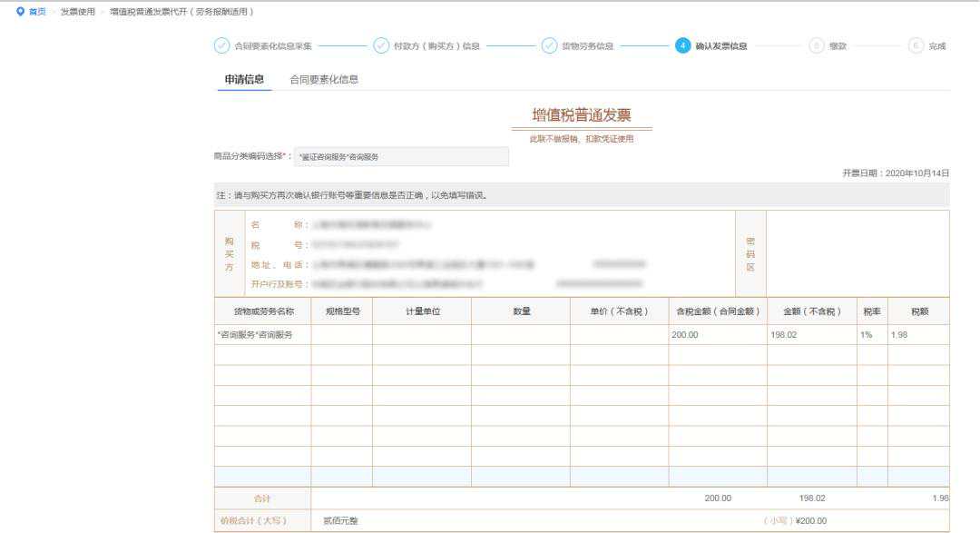This screenshot has height=533, width=980.
Task: Switch to the 申请信息 tab
Action: click(x=244, y=79)
